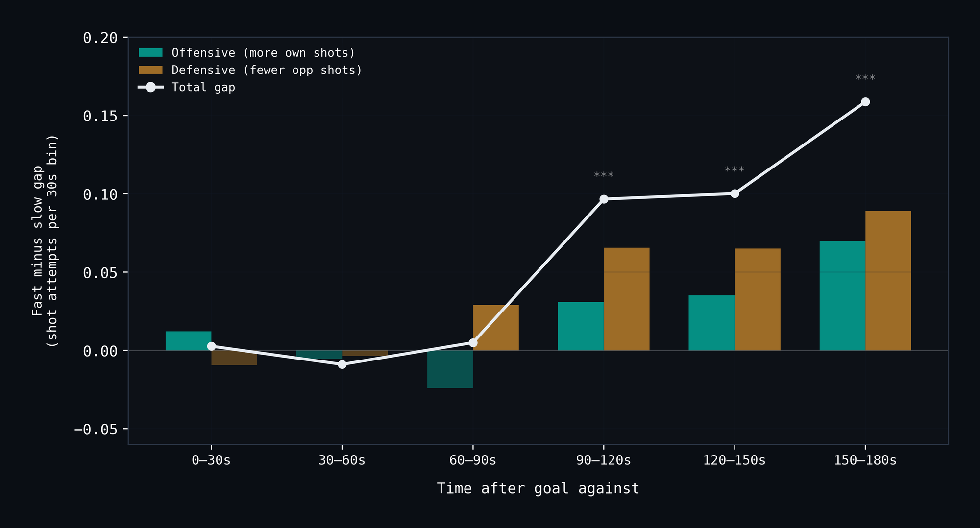Click the Total gap point at 90–120s
Viewport: 980px width, 528px height.
coord(604,199)
